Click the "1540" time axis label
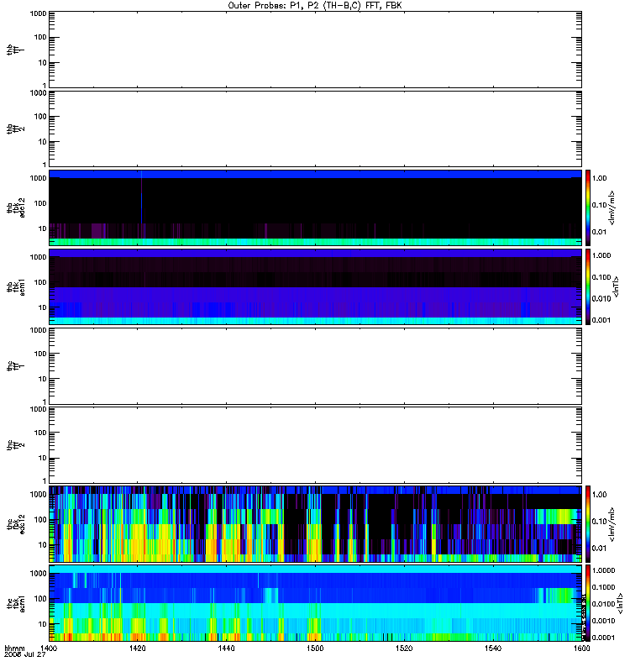The image size is (630, 672). pyautogui.click(x=493, y=648)
